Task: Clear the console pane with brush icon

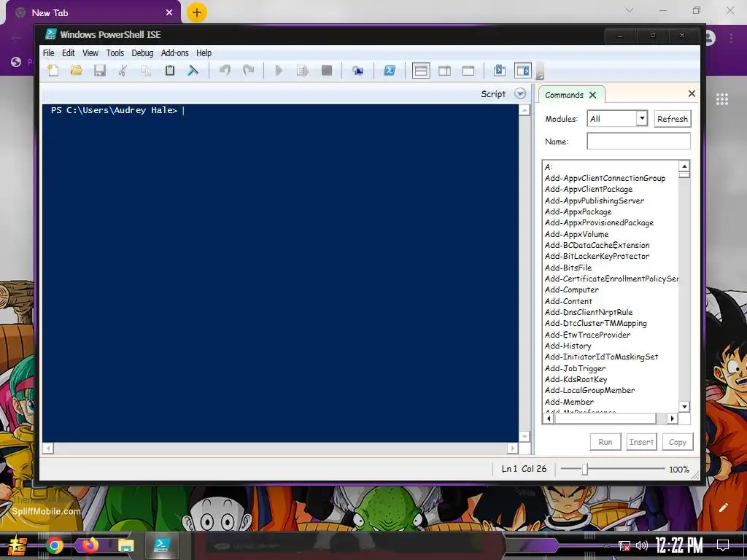Action: (193, 71)
